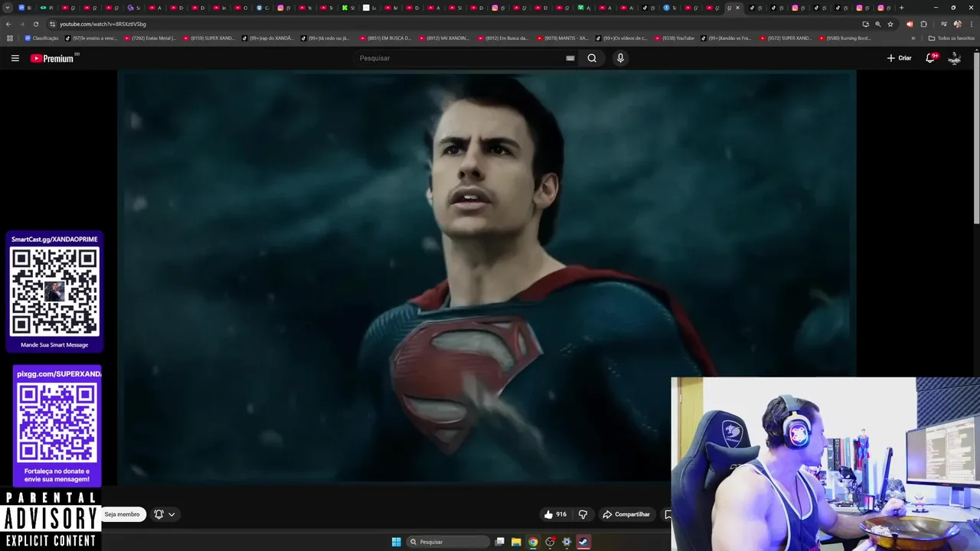Open a new tab with the plus
This screenshot has height=551, width=980.
[901, 8]
